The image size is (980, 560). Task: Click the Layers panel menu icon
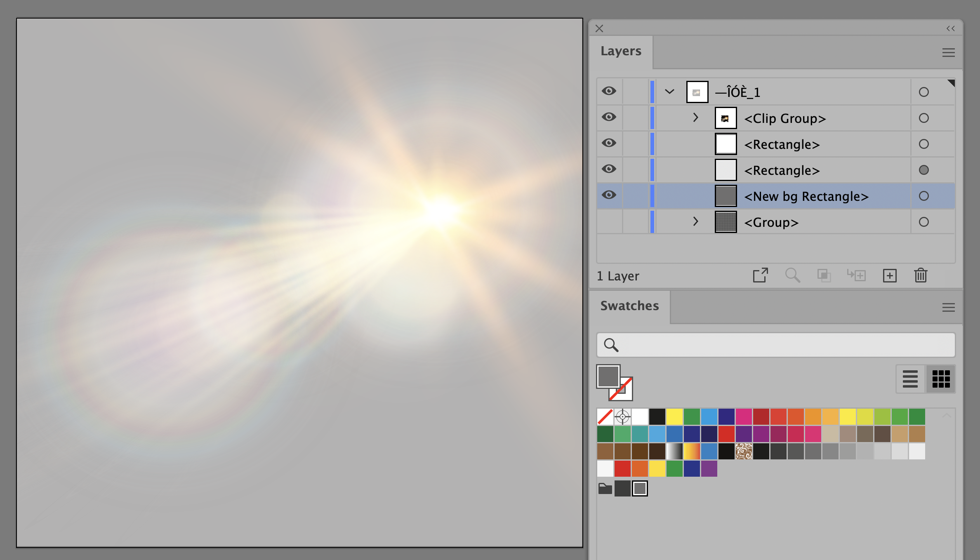(x=949, y=52)
